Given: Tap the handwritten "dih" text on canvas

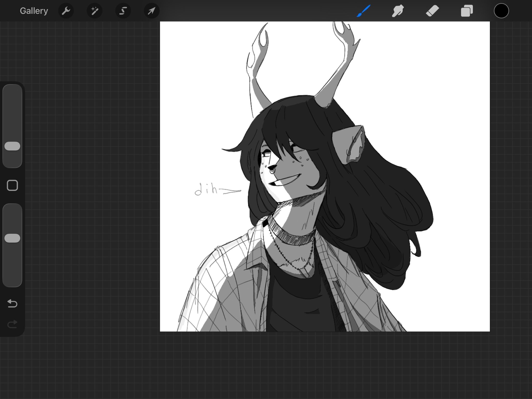Looking at the screenshot, I should [207, 190].
